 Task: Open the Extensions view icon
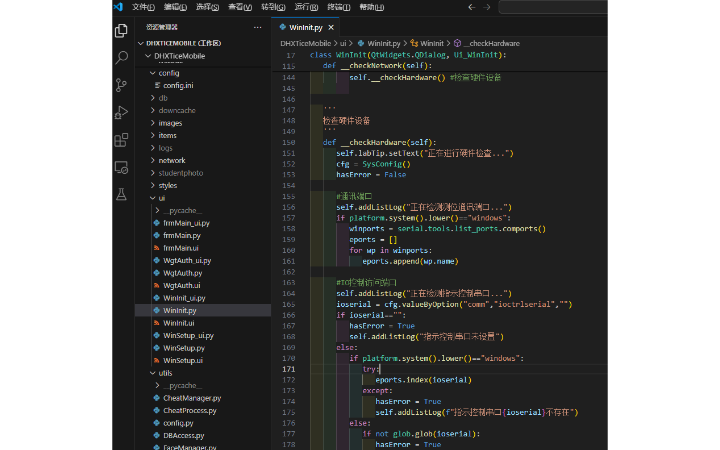(x=121, y=140)
